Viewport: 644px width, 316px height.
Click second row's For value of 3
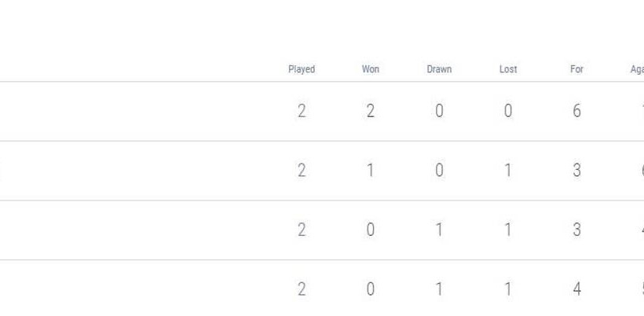click(576, 171)
